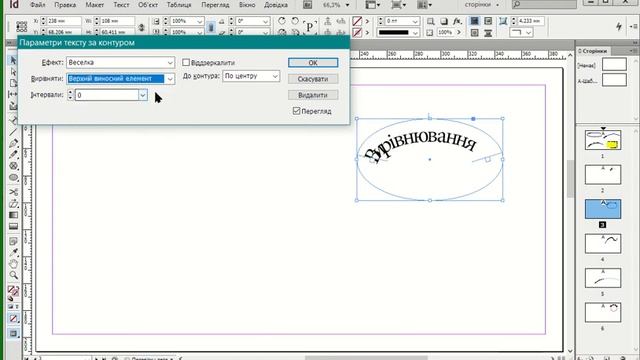Viewport: 640px width, 360px height.
Task: Select the Scissors tool
Action: [13, 192]
